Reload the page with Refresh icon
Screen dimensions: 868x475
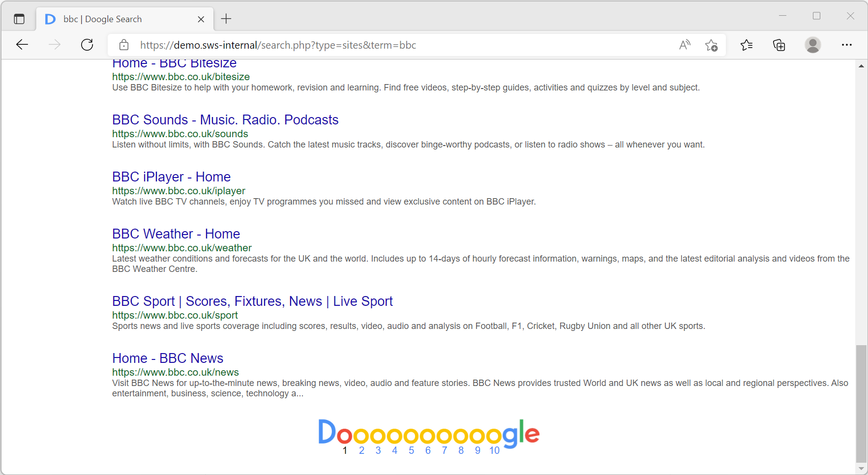(87, 45)
